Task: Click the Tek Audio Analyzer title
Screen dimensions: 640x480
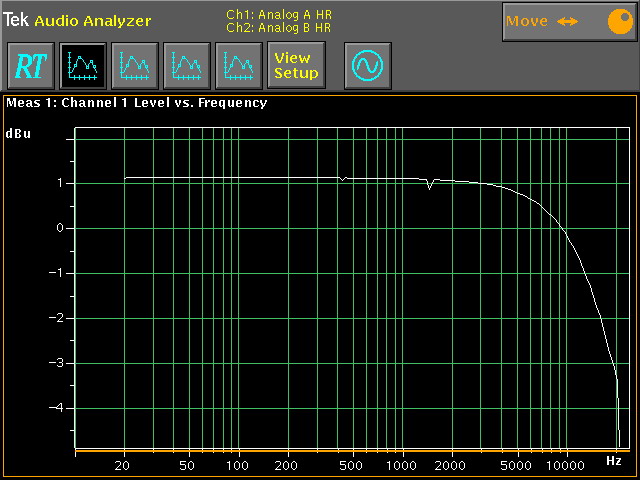Action: pos(78,20)
